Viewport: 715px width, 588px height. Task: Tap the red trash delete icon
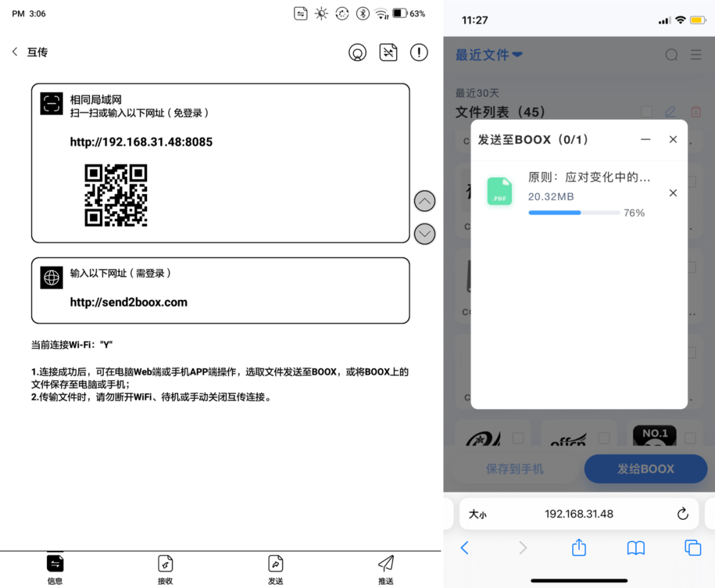[695, 112]
